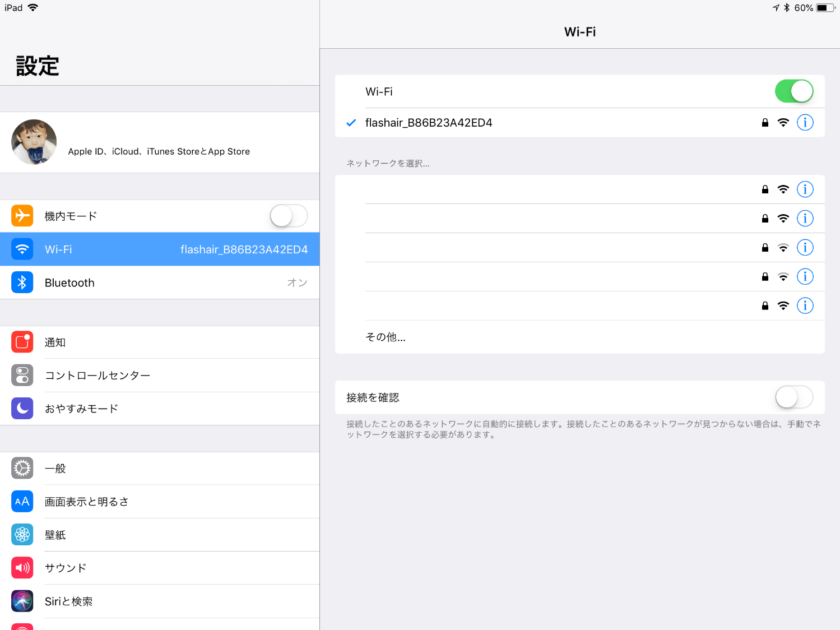Screen dimensions: 840x630
Task: Tap the signal strength icon on flashair row
Action: tap(783, 122)
